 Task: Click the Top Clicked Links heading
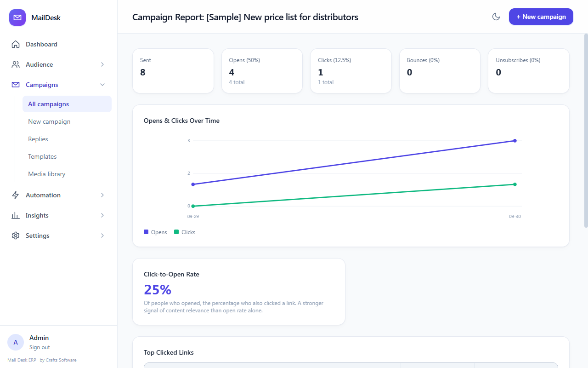click(x=169, y=352)
